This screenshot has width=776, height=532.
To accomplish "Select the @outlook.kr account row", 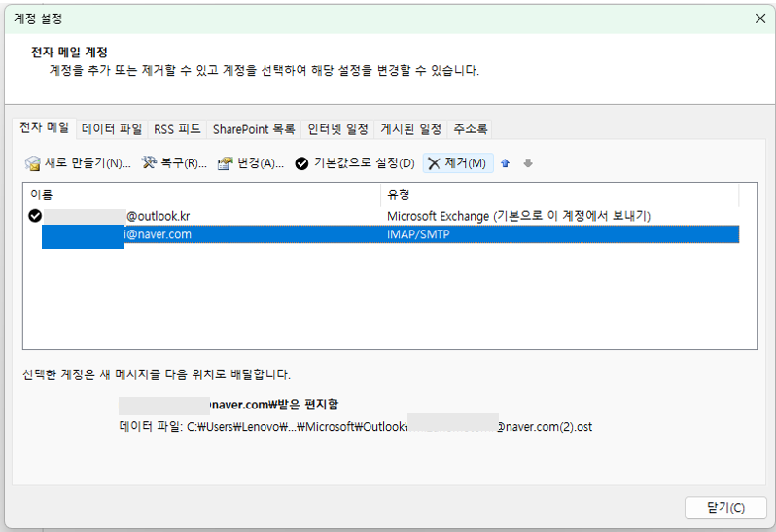I will 383,216.
